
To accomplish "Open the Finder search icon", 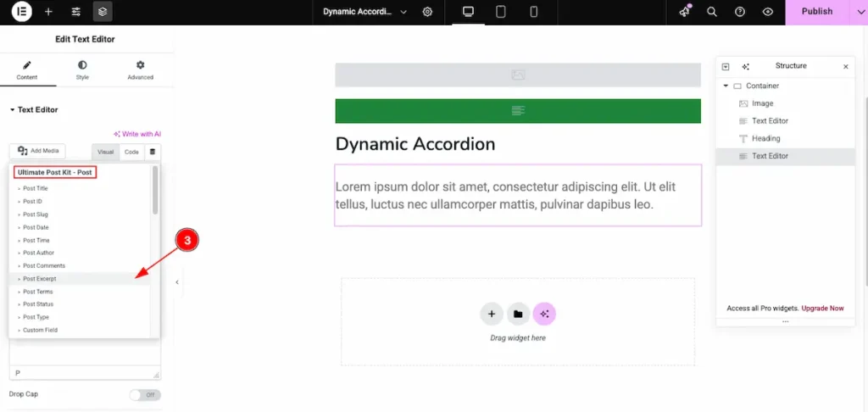I will tap(712, 12).
